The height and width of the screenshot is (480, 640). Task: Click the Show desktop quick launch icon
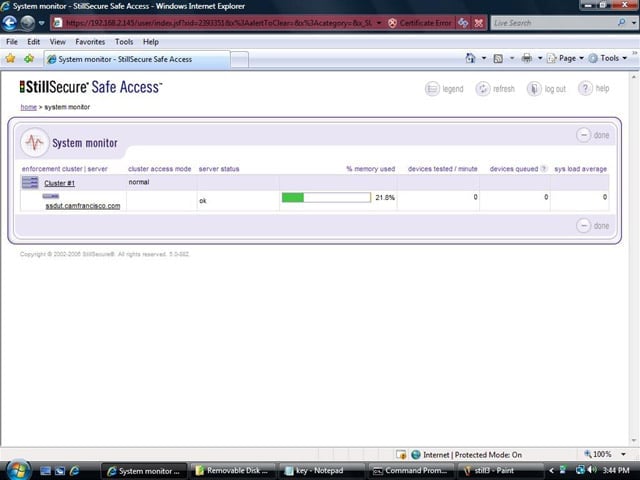tap(45, 471)
